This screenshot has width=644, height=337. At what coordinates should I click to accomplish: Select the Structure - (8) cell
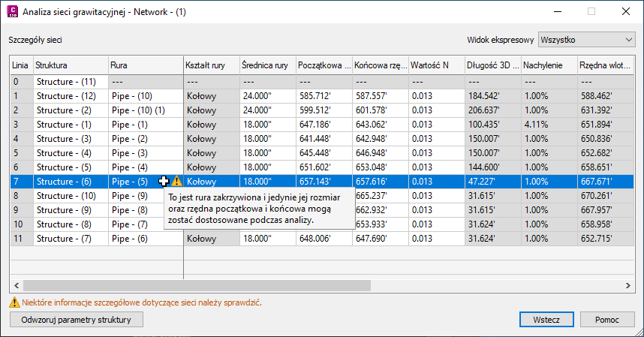[71, 224]
